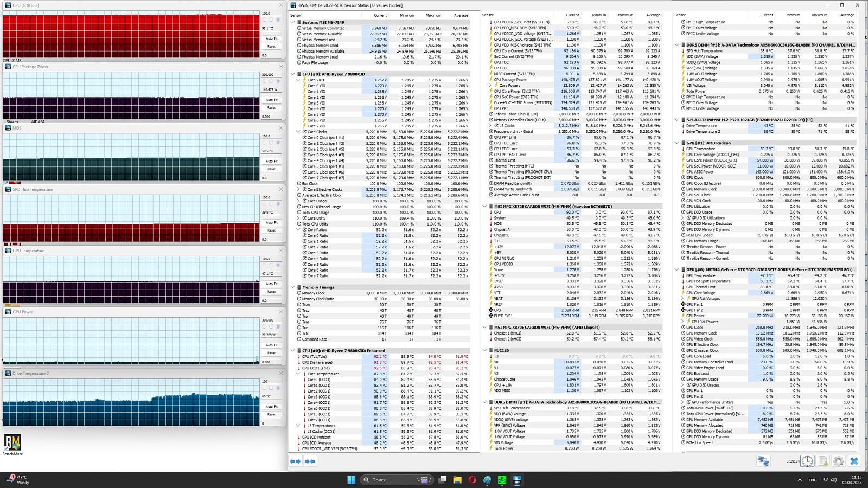The width and height of the screenshot is (868, 488).
Task: Click Reset in the CPU Package Power graph
Action: (272, 107)
